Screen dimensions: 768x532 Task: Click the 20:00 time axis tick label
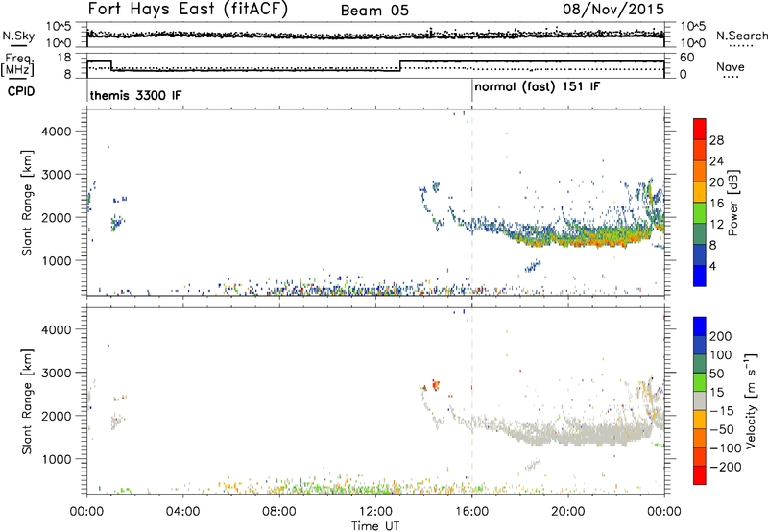tap(568, 512)
